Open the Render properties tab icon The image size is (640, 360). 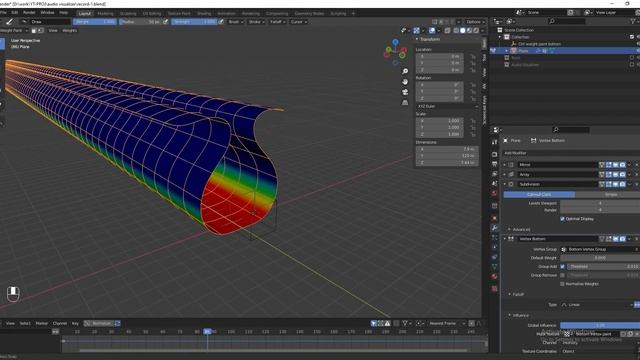click(x=494, y=154)
